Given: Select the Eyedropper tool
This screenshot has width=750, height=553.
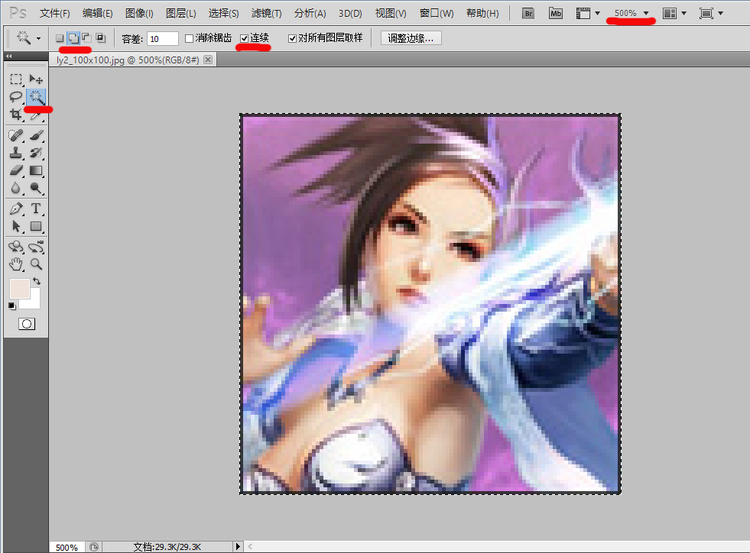Looking at the screenshot, I should pyautogui.click(x=36, y=115).
